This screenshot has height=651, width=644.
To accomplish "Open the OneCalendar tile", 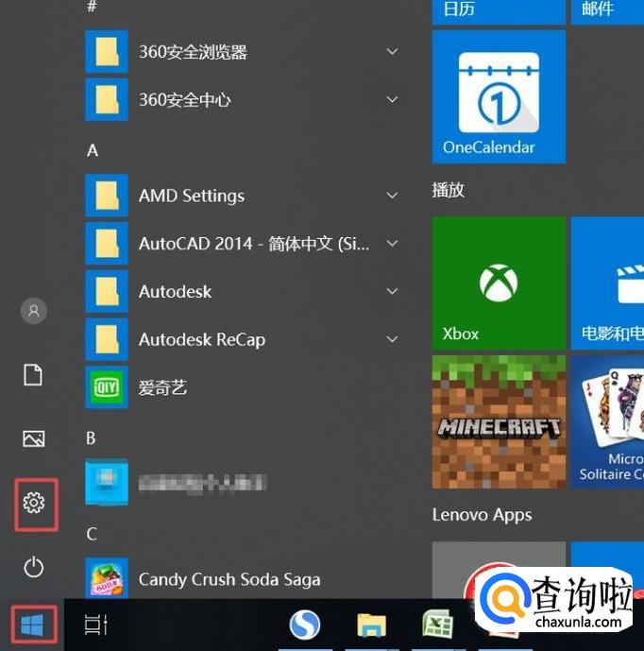I will click(x=499, y=97).
